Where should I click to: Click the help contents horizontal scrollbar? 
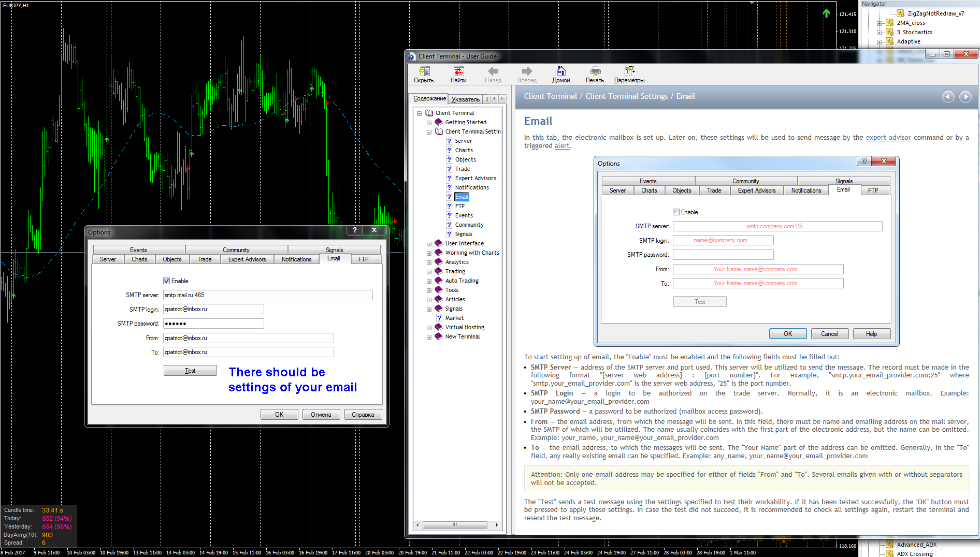[x=455, y=525]
